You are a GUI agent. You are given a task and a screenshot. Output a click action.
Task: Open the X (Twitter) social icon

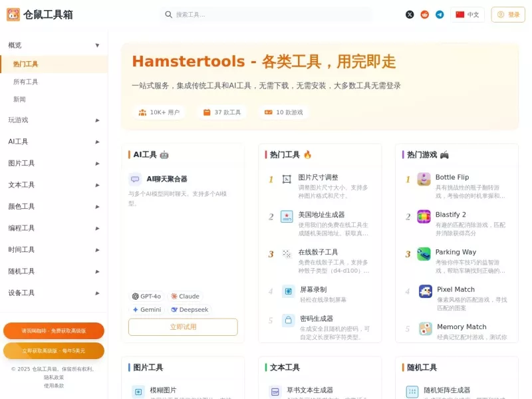click(x=410, y=15)
